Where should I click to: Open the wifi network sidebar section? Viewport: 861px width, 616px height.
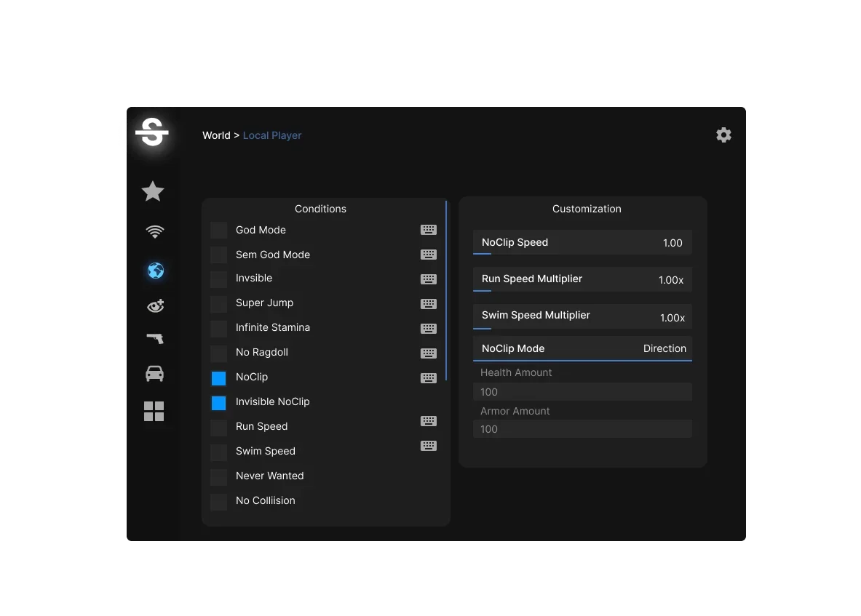pos(155,231)
